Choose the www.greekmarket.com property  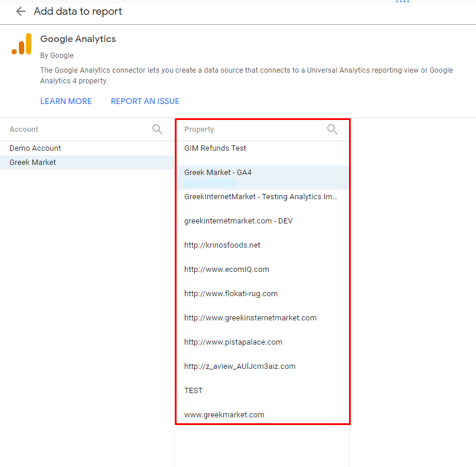(224, 415)
